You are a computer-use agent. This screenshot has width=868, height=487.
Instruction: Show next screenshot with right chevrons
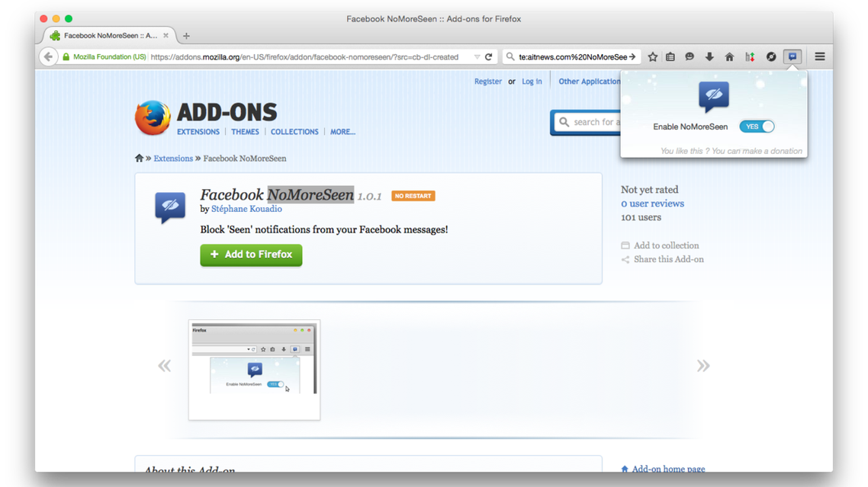coord(703,366)
